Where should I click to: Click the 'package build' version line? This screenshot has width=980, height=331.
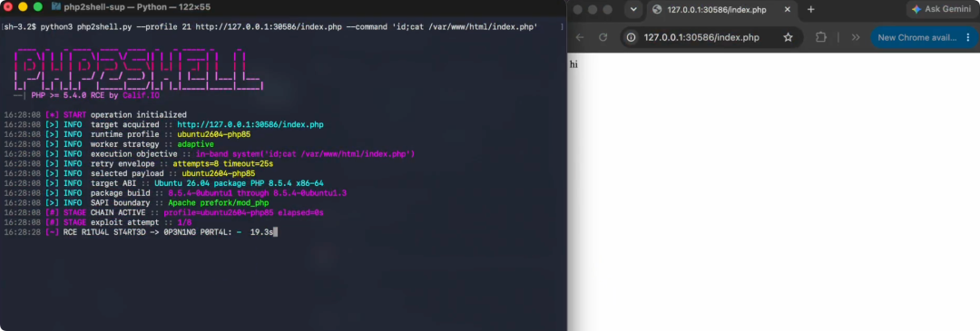click(176, 193)
